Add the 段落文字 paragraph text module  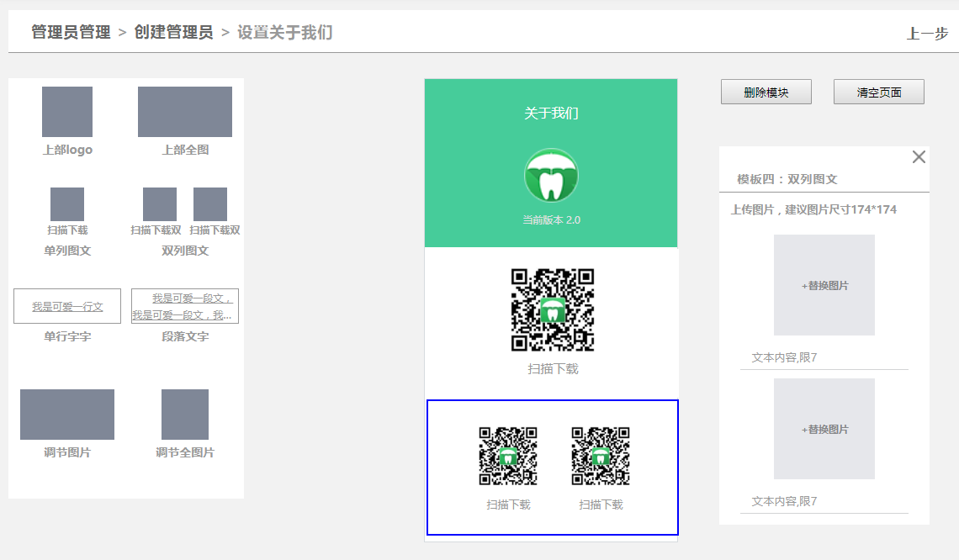185,306
